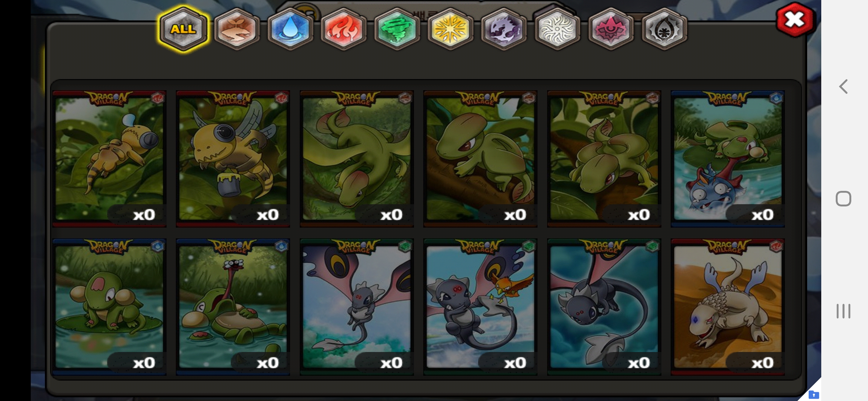The height and width of the screenshot is (401, 868).
Task: Close the card collection window
Action: pos(795,20)
